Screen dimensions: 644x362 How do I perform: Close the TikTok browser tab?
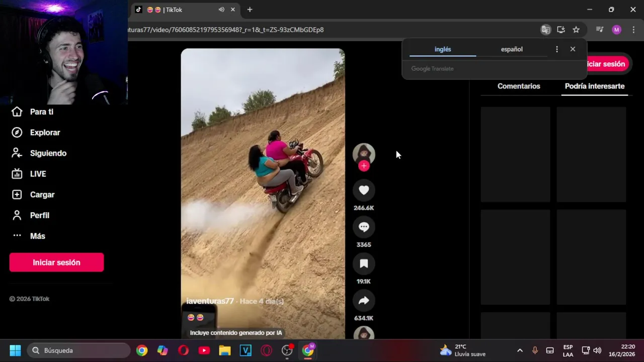click(x=233, y=10)
